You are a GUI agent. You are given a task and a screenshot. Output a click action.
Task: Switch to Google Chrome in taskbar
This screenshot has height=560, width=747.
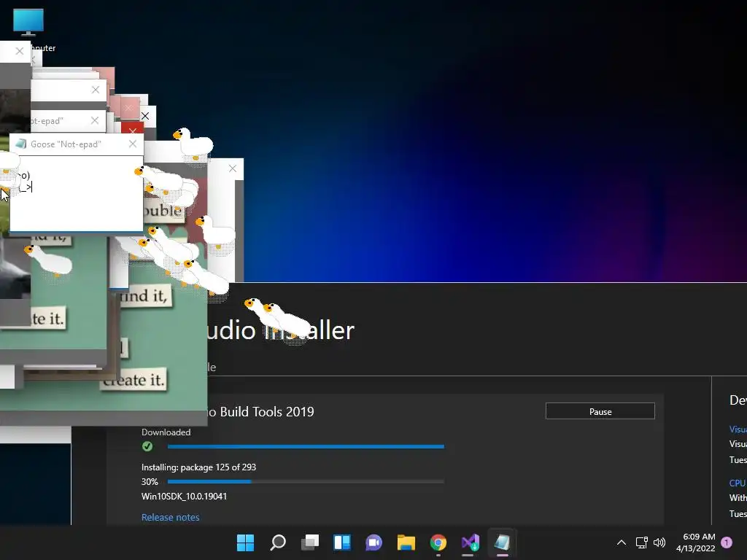click(x=438, y=542)
